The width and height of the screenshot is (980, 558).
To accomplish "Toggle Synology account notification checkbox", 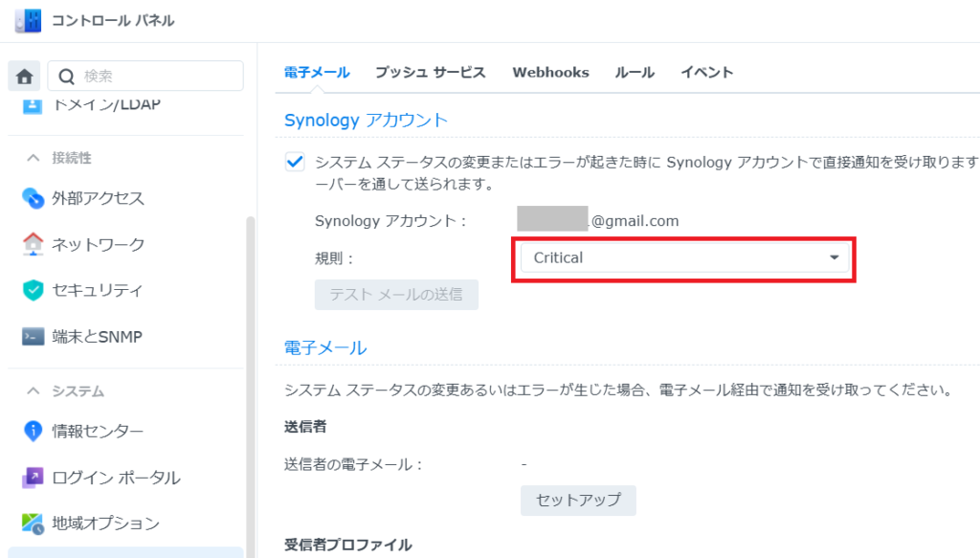I will pyautogui.click(x=295, y=162).
